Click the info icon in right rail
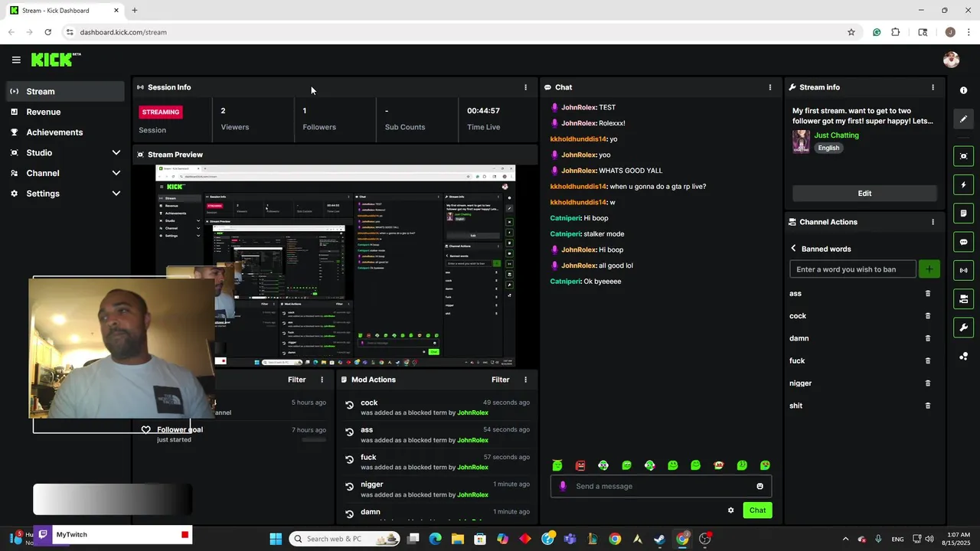 tap(963, 90)
